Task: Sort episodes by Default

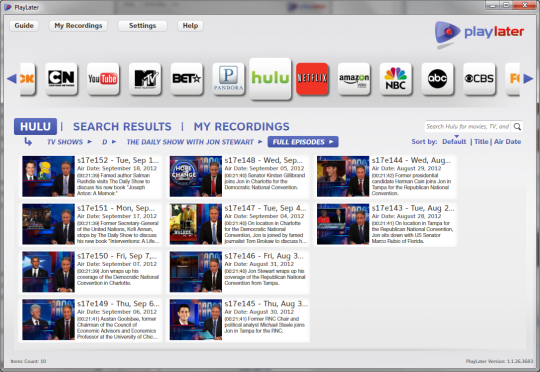Action: pyautogui.click(x=454, y=142)
